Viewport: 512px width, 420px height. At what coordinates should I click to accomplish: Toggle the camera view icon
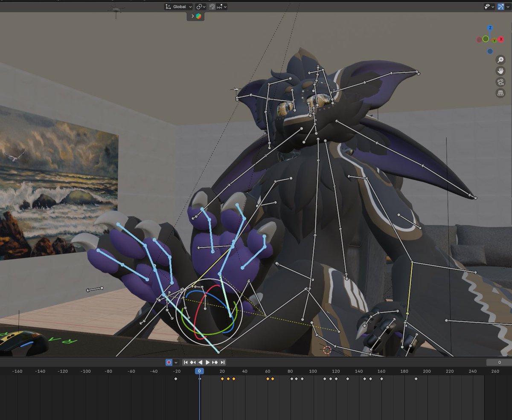500,82
